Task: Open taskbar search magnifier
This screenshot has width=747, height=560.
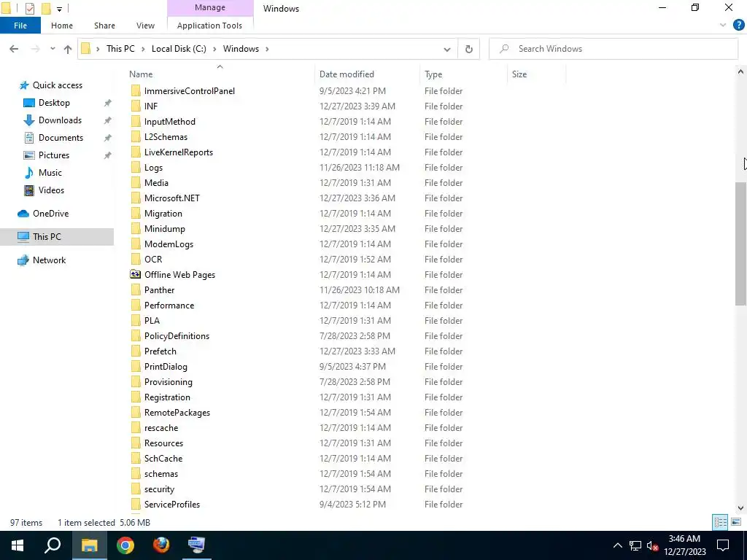Action: pos(53,545)
